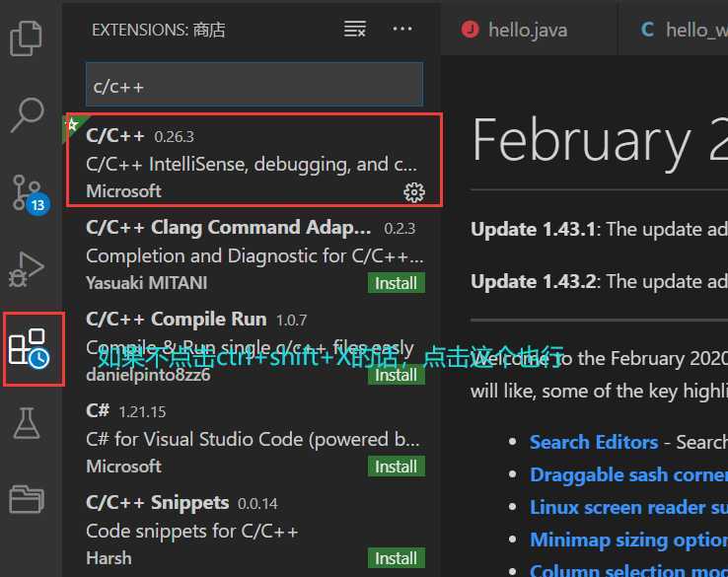Open the Explorer view icon
The image size is (728, 577).
(26, 38)
